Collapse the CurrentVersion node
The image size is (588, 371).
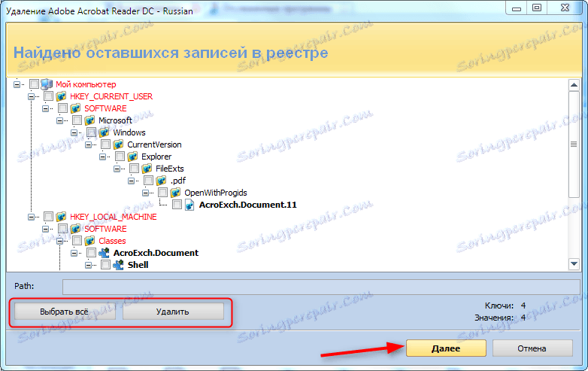tap(88, 144)
